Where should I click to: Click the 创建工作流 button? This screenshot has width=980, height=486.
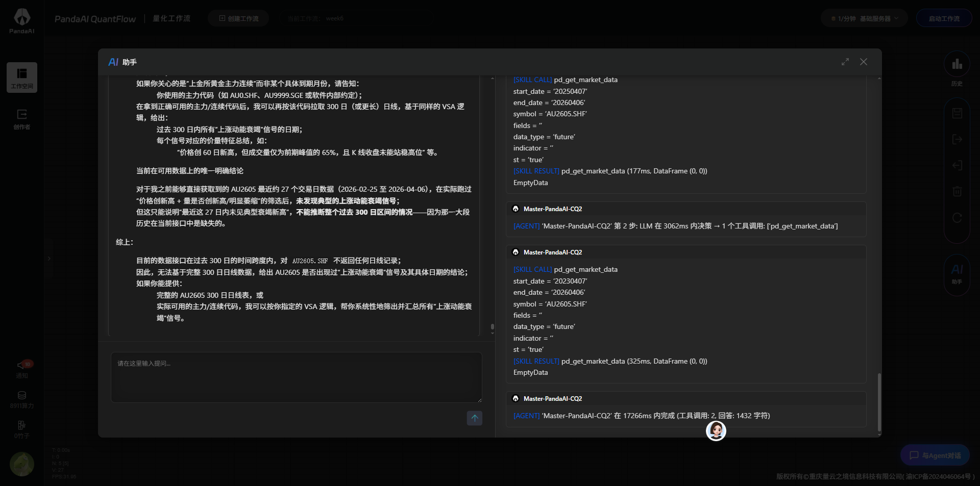click(238, 18)
